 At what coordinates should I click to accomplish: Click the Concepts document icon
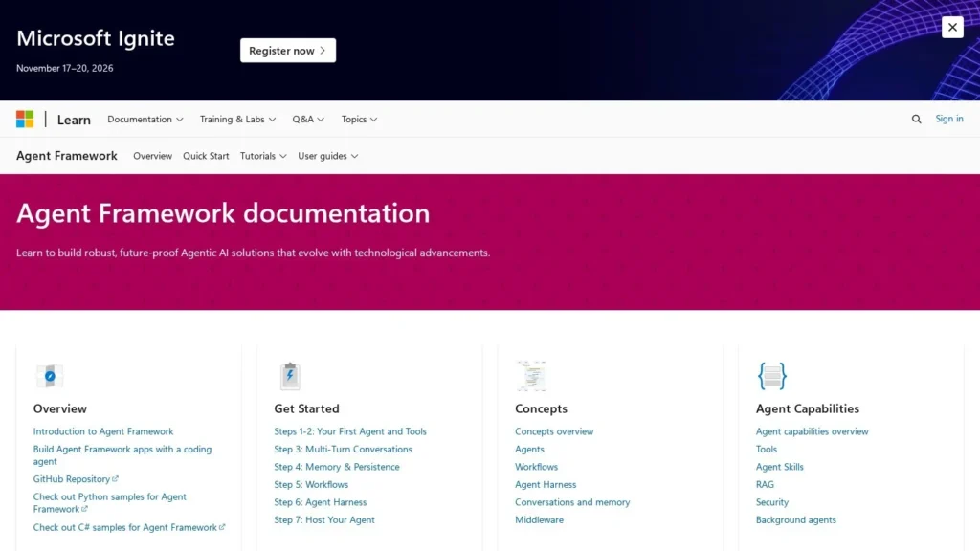(530, 376)
